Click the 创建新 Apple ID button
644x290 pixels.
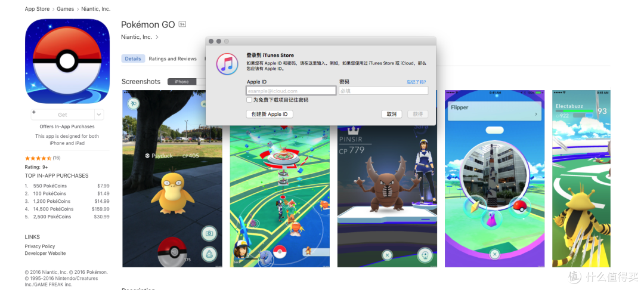pyautogui.click(x=270, y=114)
